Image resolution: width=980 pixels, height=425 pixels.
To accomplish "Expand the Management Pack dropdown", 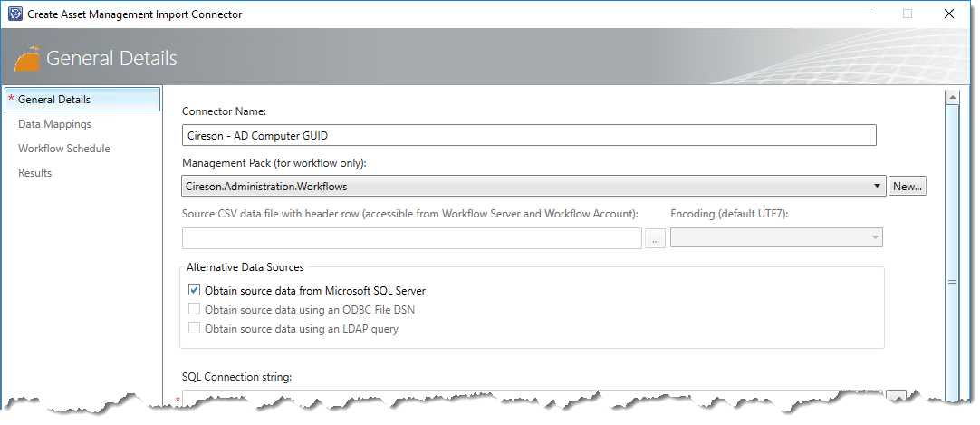I will pos(877,187).
